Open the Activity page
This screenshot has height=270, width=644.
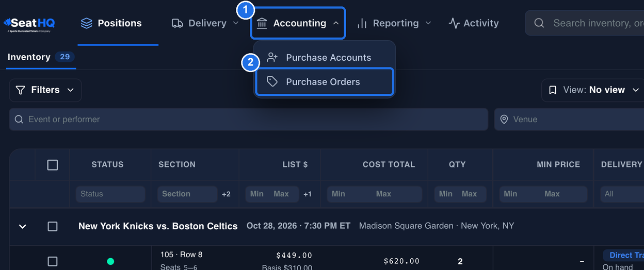point(473,23)
